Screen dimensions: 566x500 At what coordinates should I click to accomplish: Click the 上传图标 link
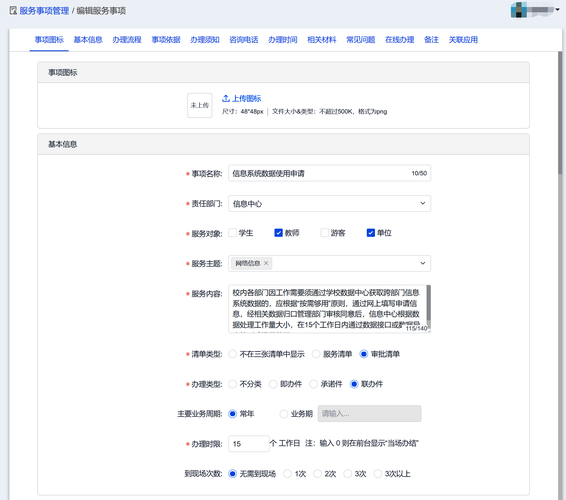(247, 98)
